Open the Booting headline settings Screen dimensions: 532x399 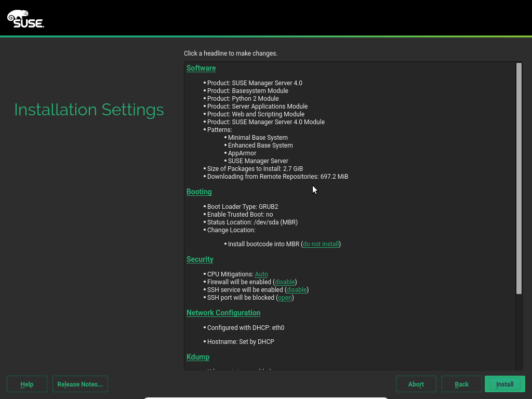coord(199,192)
